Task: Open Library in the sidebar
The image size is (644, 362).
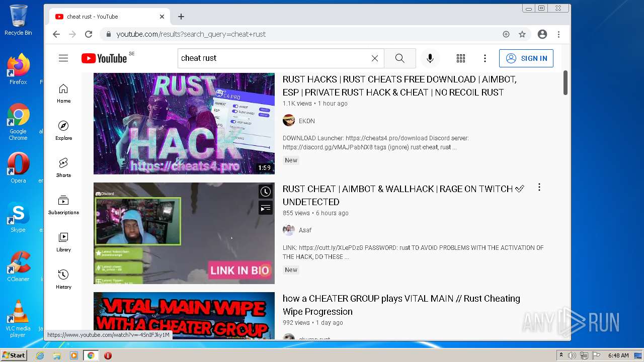Action: pyautogui.click(x=63, y=242)
